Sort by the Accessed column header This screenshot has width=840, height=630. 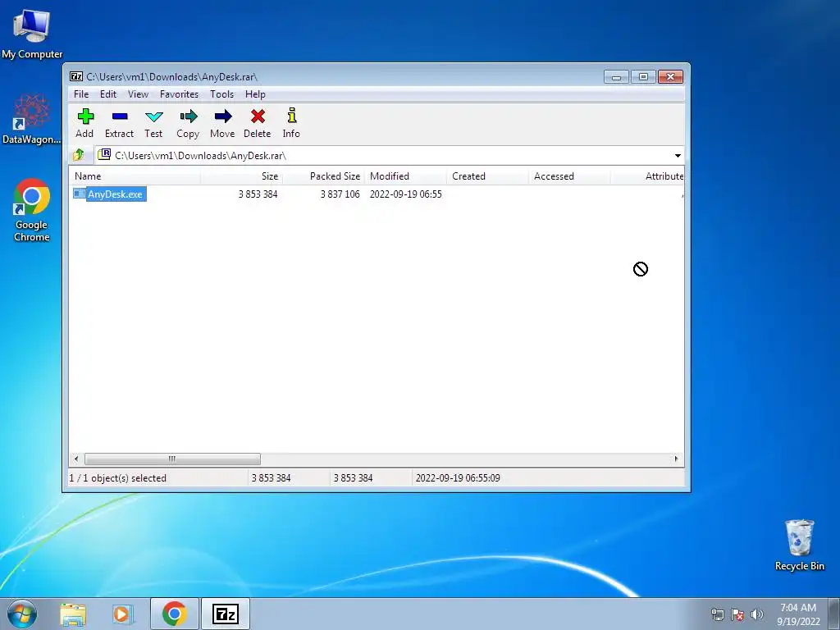coord(569,176)
